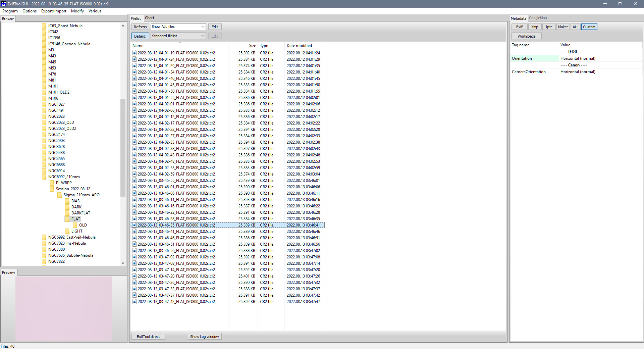
Task: Click file icon of 2022-08-12_04-02-01 FLAT file
Action: (135, 104)
